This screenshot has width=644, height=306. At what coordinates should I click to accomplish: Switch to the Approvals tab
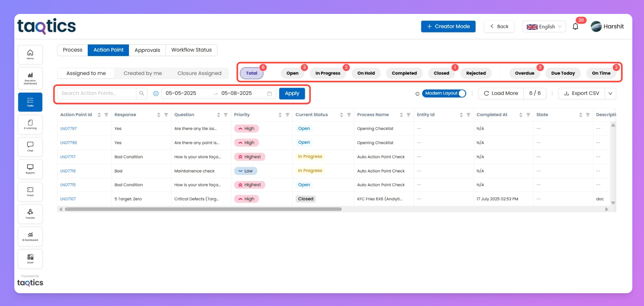coord(147,50)
